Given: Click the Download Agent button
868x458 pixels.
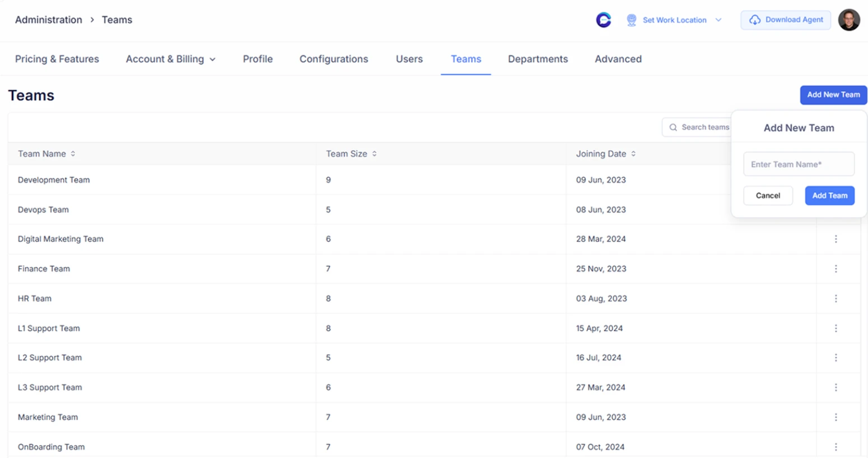Looking at the screenshot, I should click(786, 20).
